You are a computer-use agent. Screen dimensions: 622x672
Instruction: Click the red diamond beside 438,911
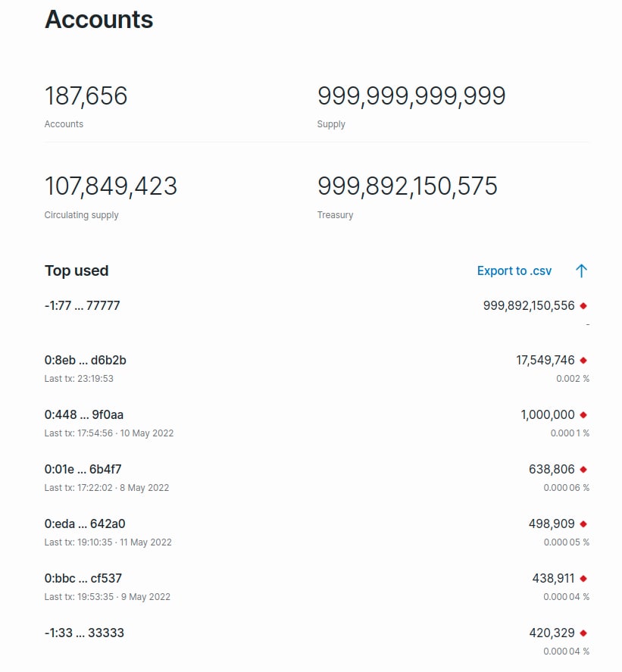pos(583,579)
